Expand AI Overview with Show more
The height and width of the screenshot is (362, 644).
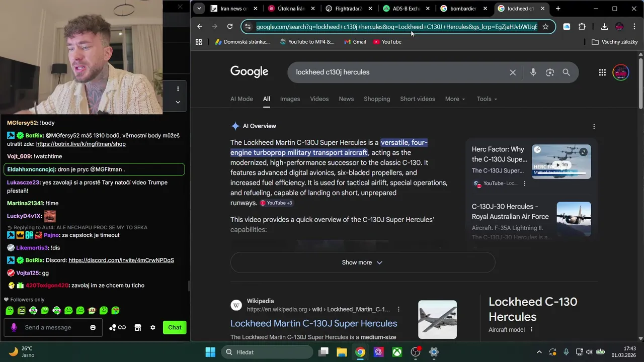362,262
